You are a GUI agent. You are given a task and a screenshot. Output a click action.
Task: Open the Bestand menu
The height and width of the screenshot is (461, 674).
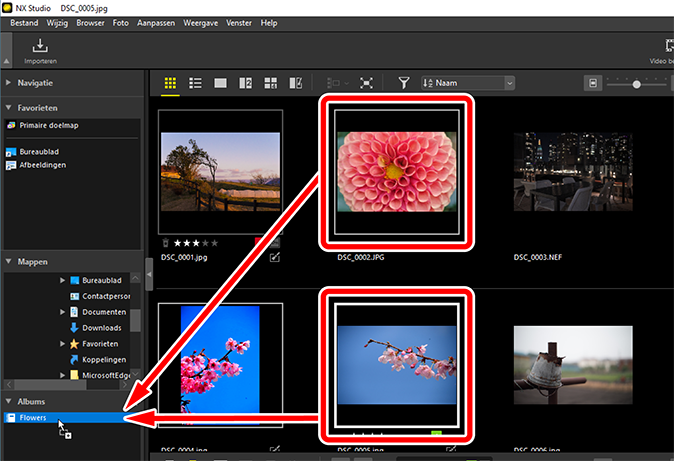[24, 23]
